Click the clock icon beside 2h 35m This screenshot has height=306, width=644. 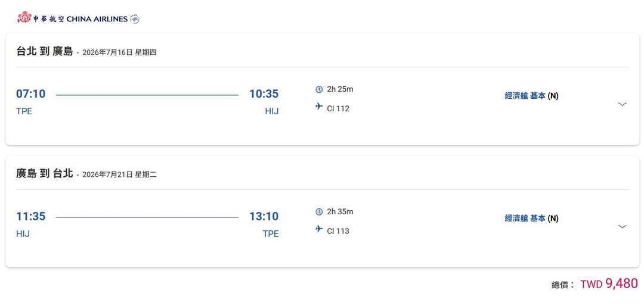point(319,212)
